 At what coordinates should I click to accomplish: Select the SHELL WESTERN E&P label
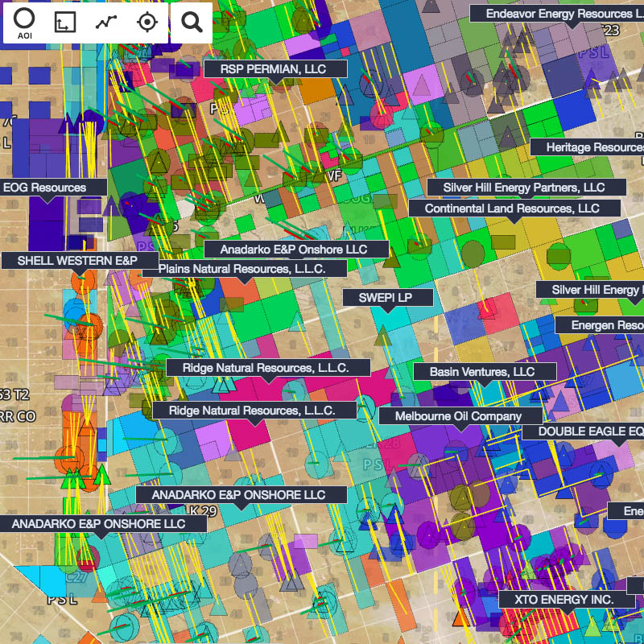77,261
